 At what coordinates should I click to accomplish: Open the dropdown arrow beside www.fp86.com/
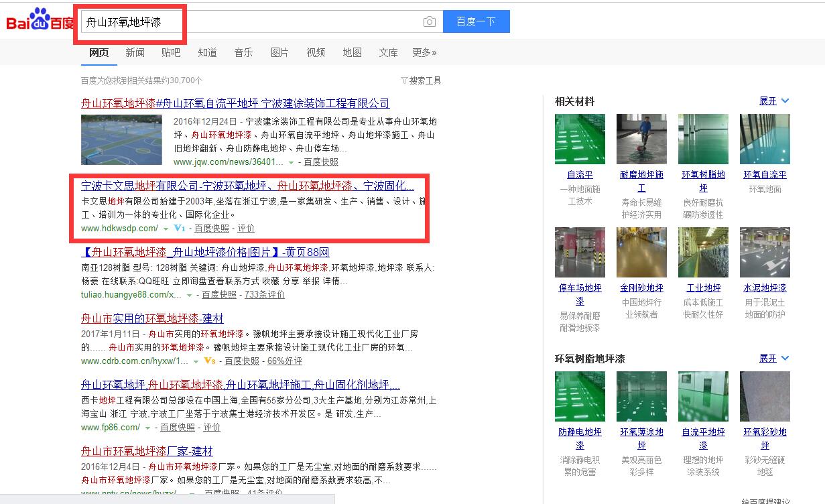147,428
